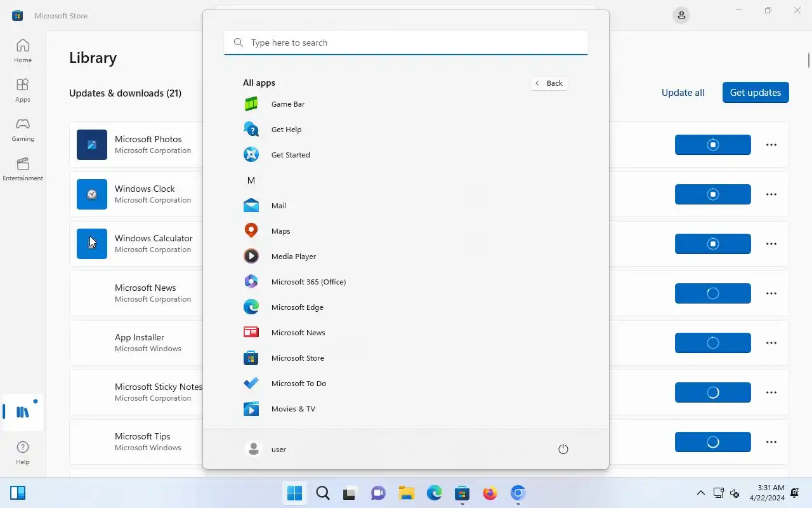The width and height of the screenshot is (812, 508).
Task: Click pending button for Microsoft News
Action: 713,293
